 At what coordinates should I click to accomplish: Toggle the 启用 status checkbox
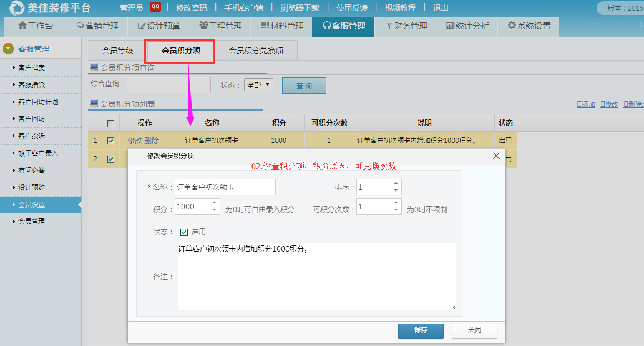point(184,232)
